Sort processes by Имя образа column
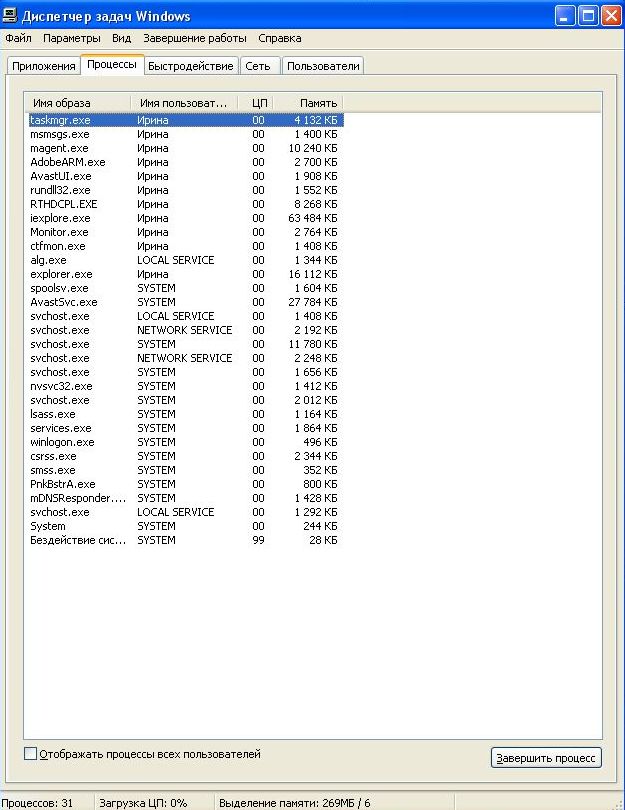The image size is (625, 810). [78, 103]
